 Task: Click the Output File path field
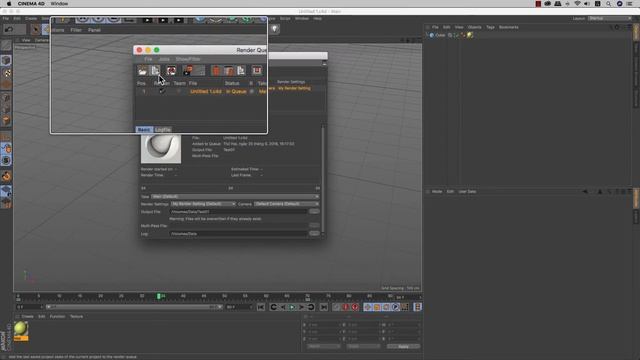pos(238,211)
